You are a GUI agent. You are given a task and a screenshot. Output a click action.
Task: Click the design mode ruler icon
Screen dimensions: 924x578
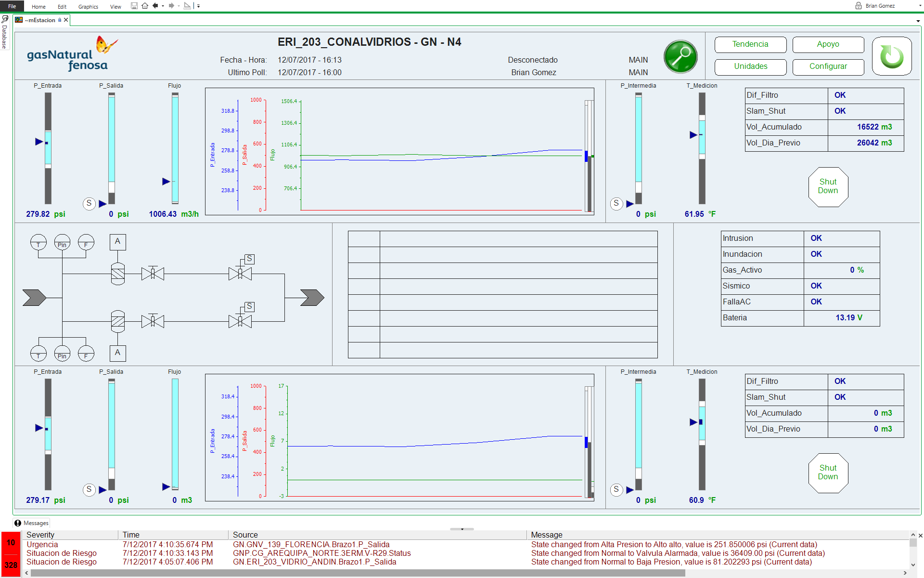[x=187, y=6]
